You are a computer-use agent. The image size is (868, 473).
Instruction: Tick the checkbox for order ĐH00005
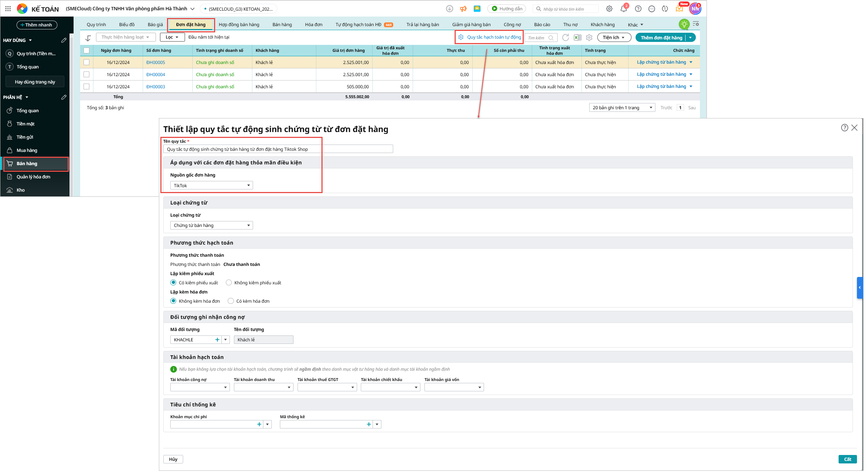click(86, 63)
